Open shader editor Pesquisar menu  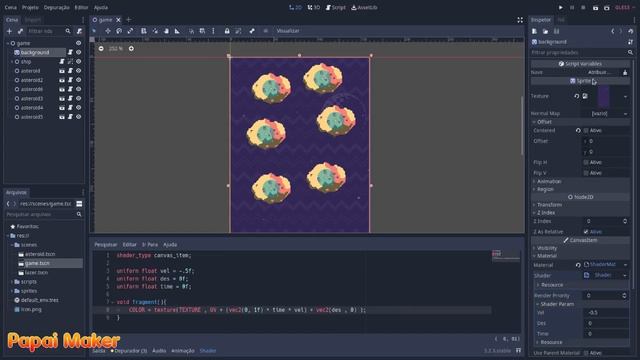click(x=106, y=244)
